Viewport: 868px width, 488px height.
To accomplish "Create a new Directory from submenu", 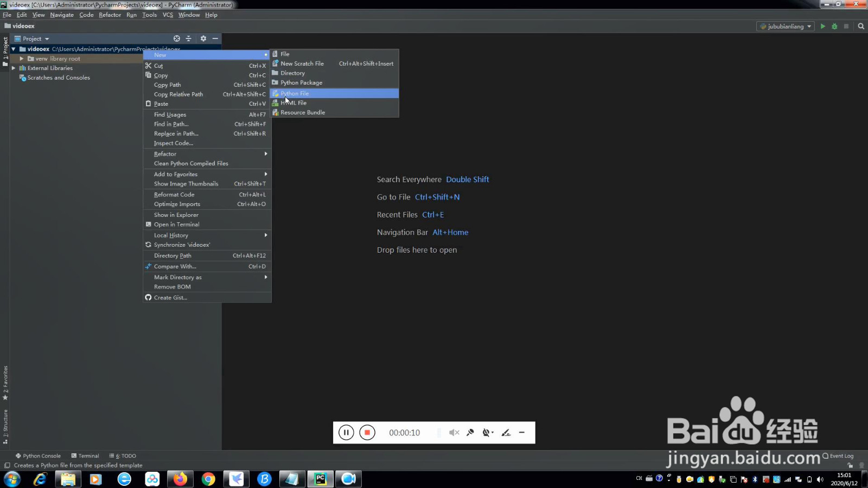I will click(x=334, y=73).
